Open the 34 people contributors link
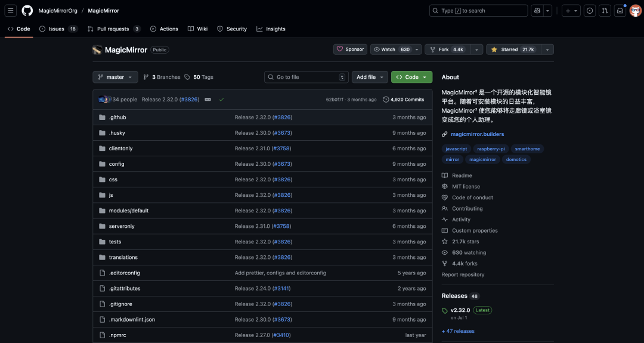This screenshot has height=343, width=644. point(125,100)
